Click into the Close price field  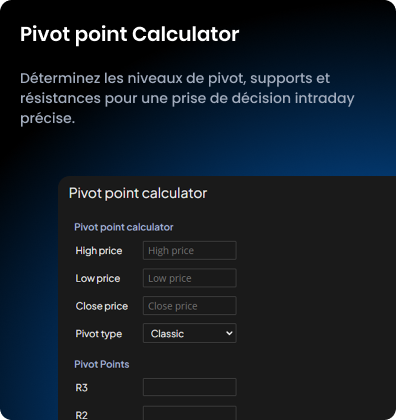pos(190,306)
